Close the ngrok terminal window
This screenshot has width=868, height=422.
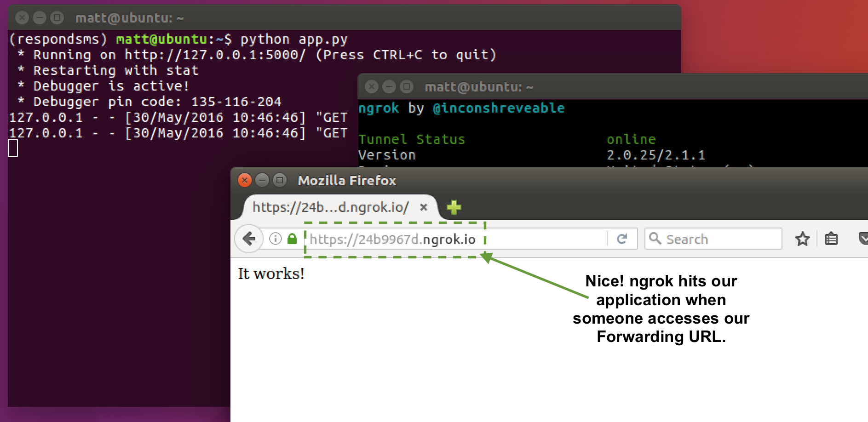(372, 86)
